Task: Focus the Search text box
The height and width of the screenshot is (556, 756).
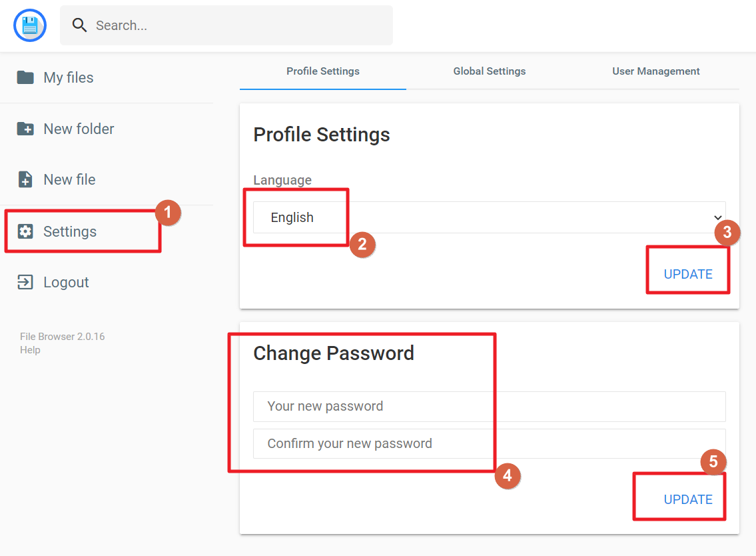Action: pos(240,26)
